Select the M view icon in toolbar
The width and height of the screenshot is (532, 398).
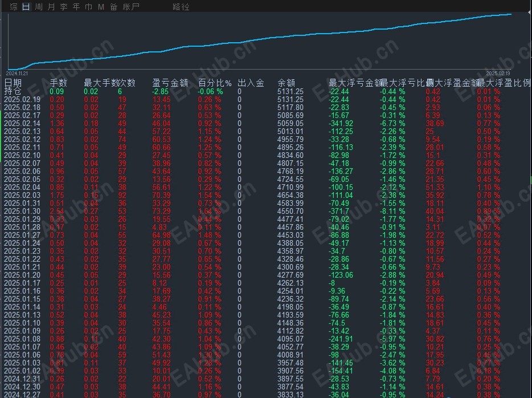[101, 7]
